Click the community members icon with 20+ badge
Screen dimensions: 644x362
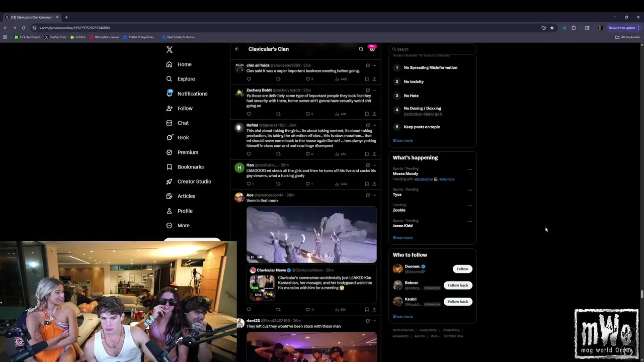(x=372, y=49)
